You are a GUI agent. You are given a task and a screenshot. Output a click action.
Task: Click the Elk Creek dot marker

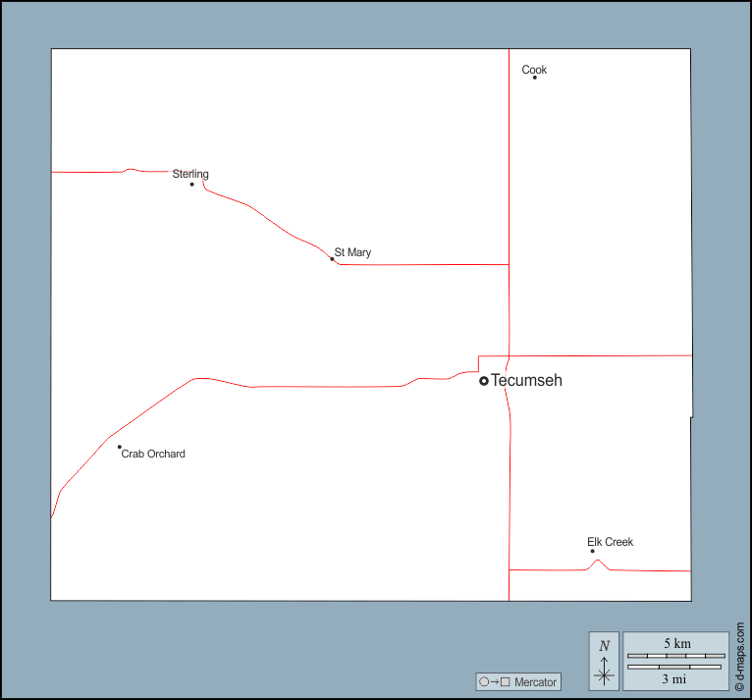click(592, 551)
